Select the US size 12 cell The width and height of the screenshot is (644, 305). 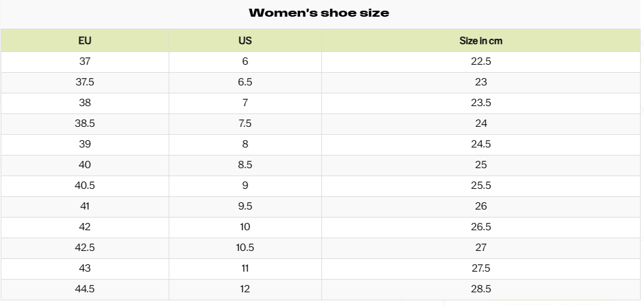point(245,289)
